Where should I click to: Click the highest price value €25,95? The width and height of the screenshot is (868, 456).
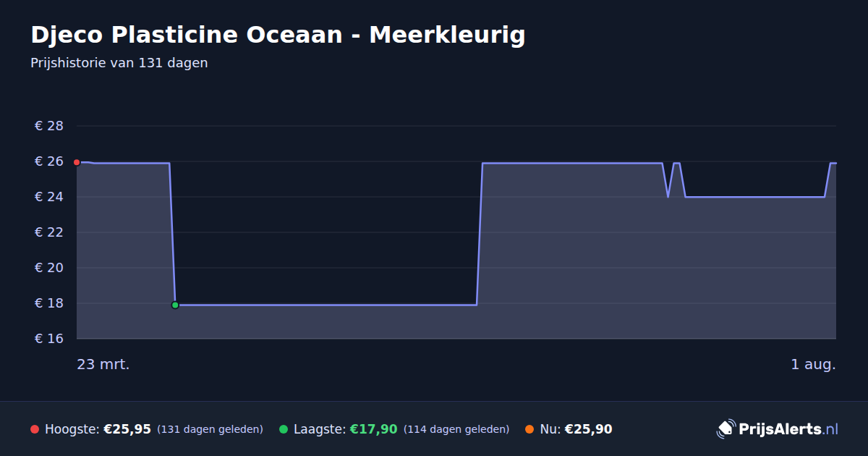coord(127,429)
